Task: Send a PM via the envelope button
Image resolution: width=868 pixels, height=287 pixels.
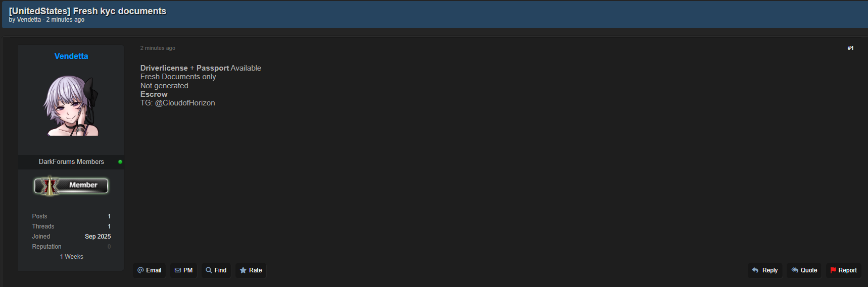Action: tap(183, 270)
